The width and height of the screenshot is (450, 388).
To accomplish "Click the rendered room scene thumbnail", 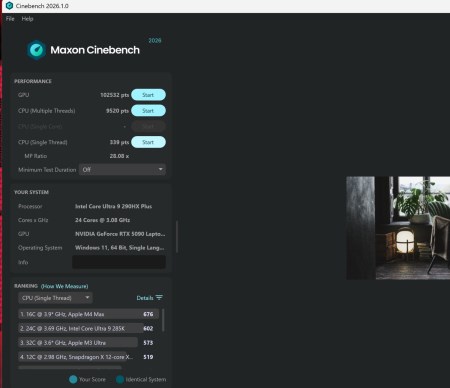I will pos(398,228).
